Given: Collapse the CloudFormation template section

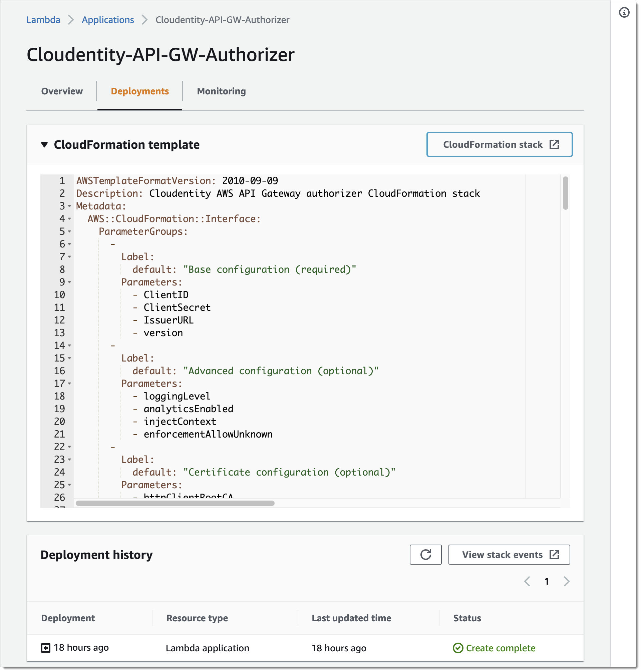Looking at the screenshot, I should (44, 144).
